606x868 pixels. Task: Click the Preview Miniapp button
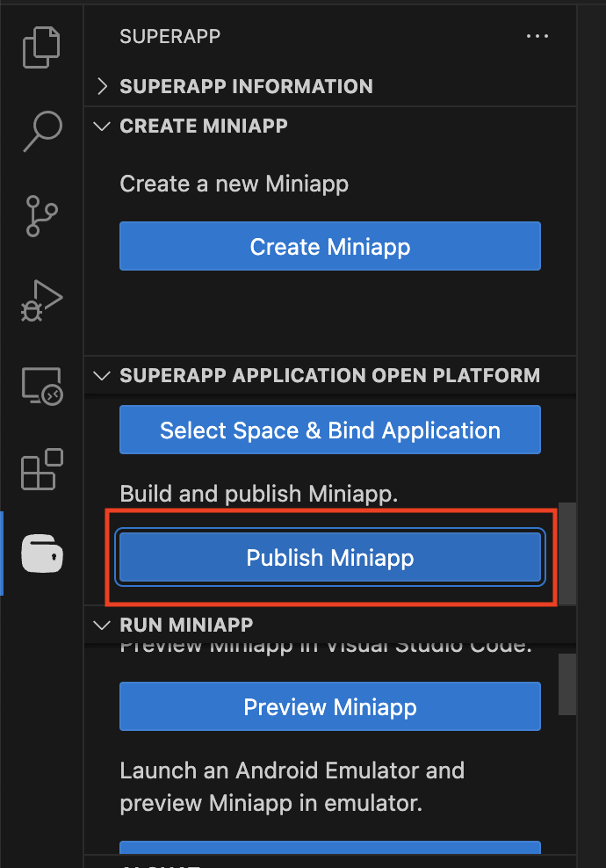coord(330,707)
